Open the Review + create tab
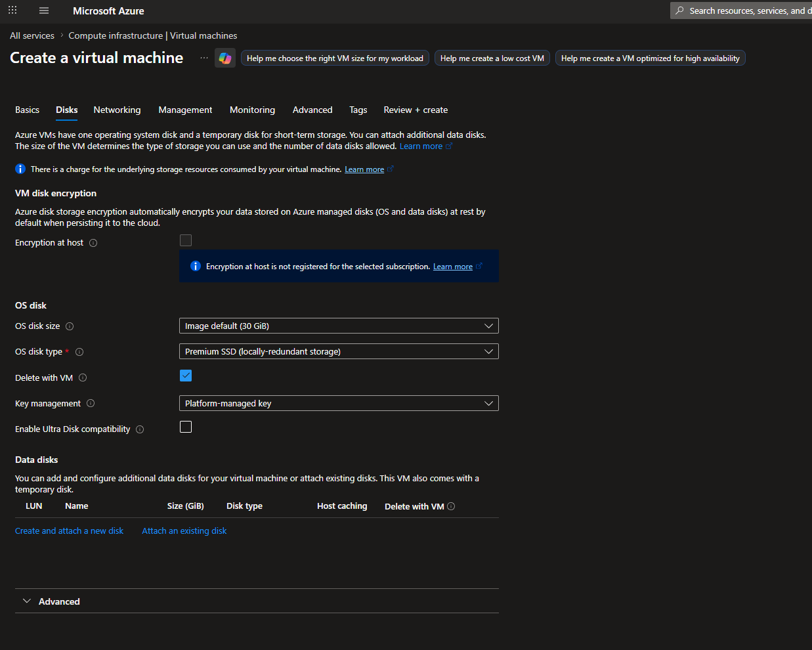Screen dimensions: 812x650 click(x=416, y=110)
